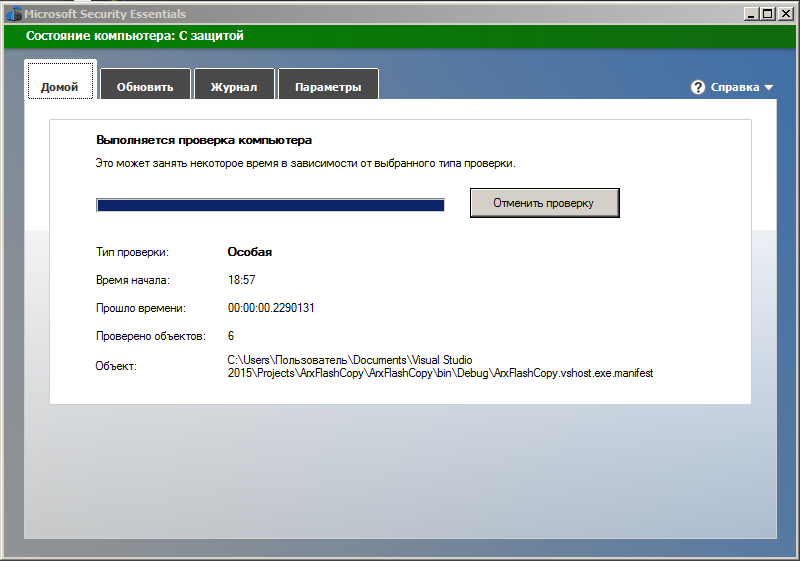Click the heading Выполняется проверка компьютера

point(204,141)
